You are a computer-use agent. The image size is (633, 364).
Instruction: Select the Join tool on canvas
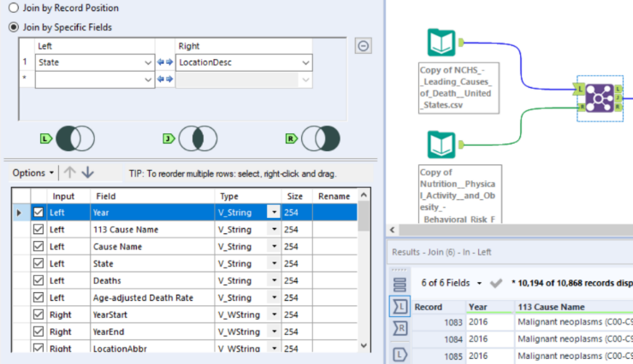(600, 97)
